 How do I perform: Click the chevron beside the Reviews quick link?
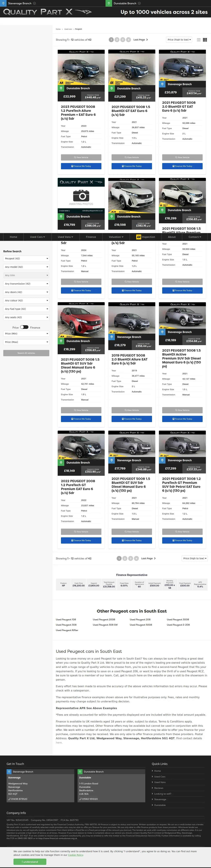tap(152, 788)
